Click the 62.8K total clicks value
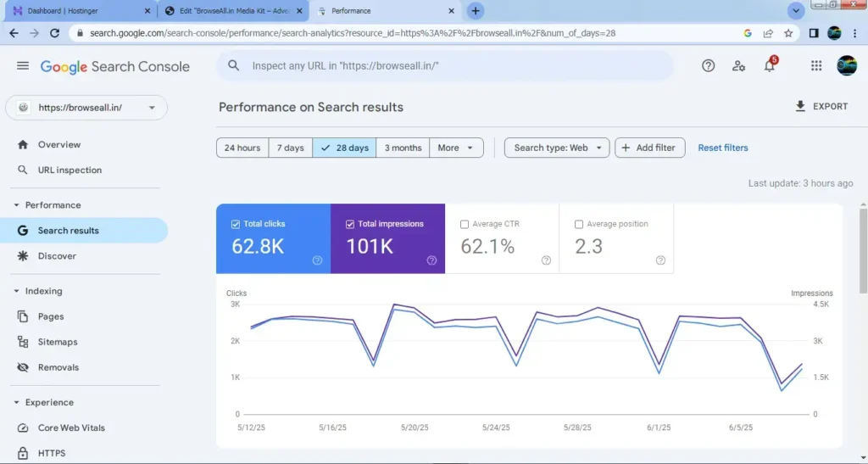The height and width of the screenshot is (464, 868). [258, 246]
